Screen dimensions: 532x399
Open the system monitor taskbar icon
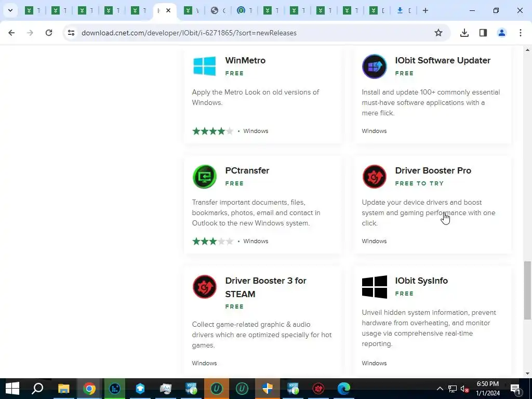[166, 389]
